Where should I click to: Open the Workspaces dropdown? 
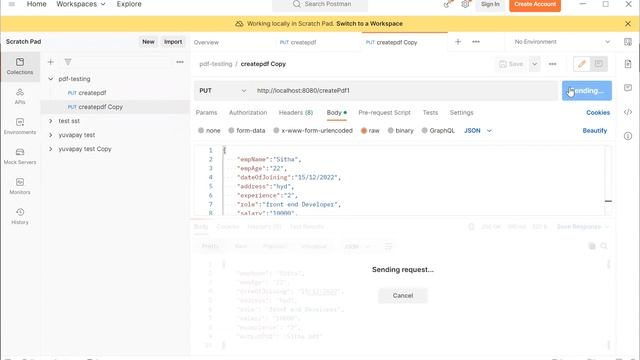(81, 4)
